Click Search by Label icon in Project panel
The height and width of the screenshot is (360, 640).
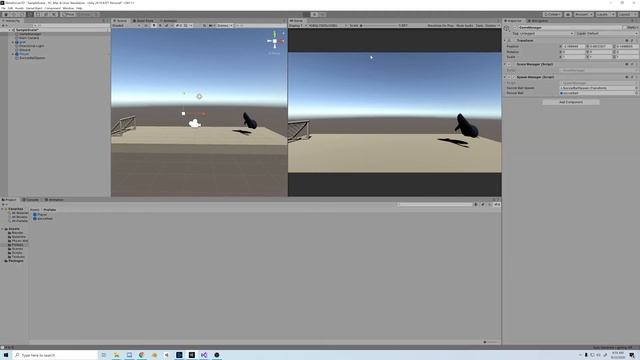[x=482, y=204]
